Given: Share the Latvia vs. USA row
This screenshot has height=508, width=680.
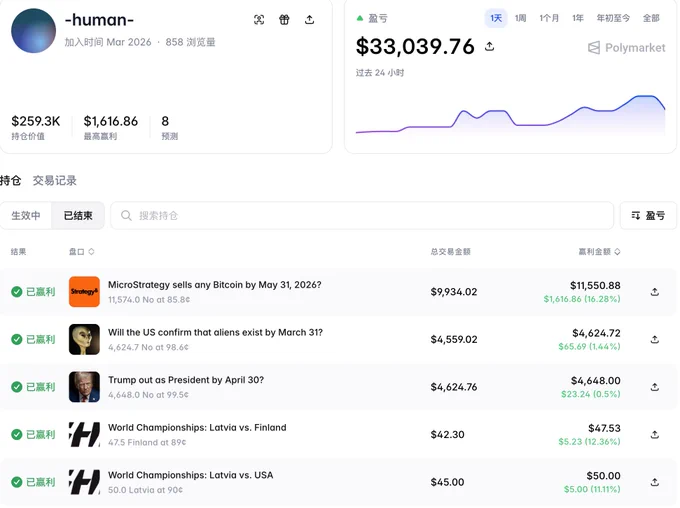Looking at the screenshot, I should (x=655, y=482).
